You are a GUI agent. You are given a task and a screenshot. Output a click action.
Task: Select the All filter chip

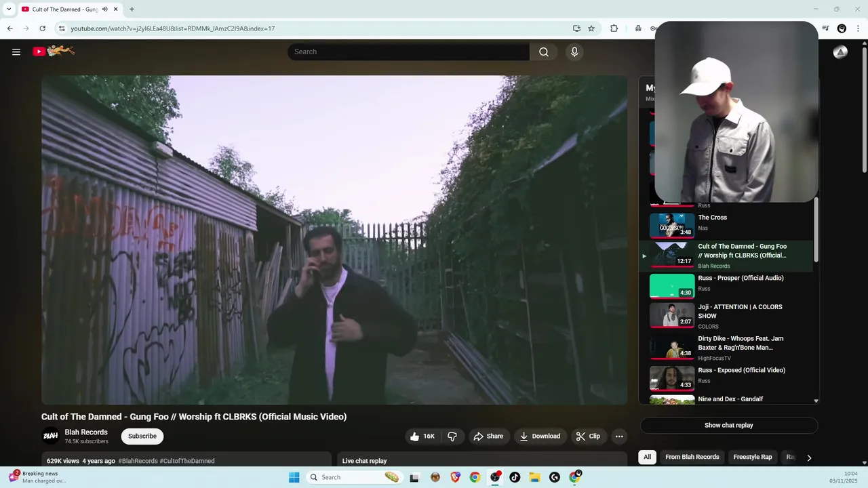click(x=647, y=457)
